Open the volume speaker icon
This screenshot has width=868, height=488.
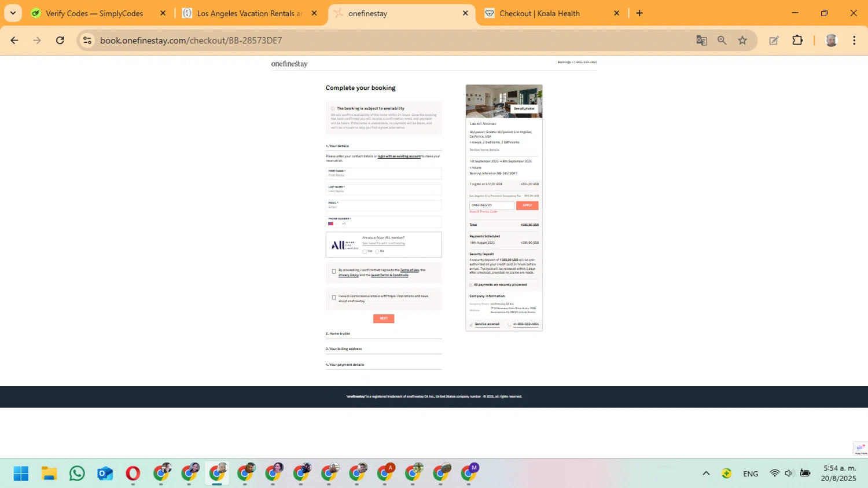(789, 474)
